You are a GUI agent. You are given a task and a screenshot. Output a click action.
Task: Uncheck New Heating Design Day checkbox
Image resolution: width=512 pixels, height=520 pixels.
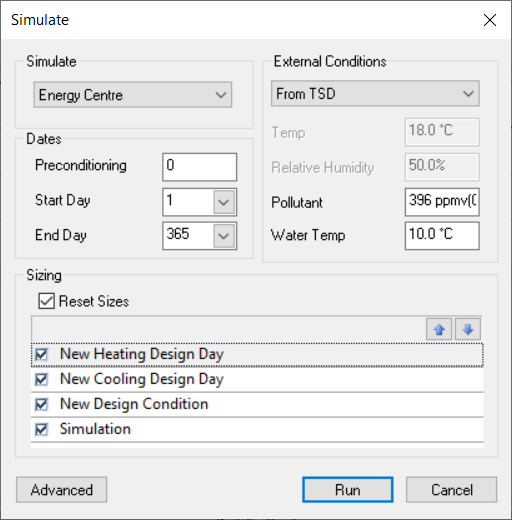point(42,354)
